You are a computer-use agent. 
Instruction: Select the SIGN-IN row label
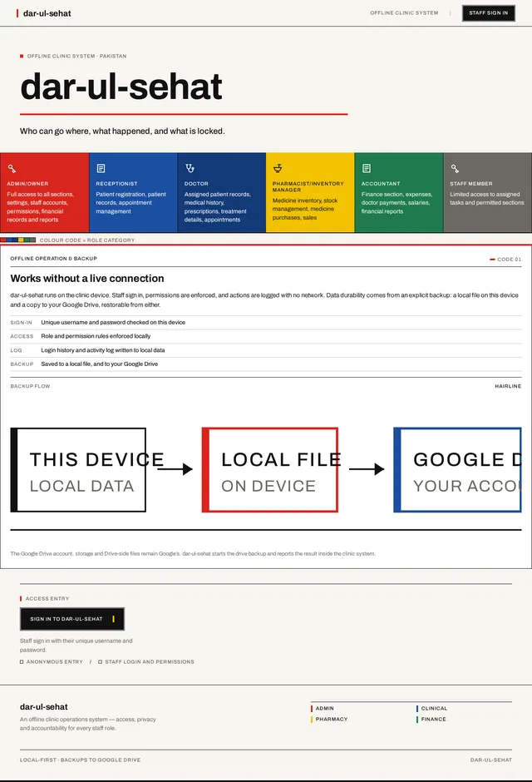(21, 323)
